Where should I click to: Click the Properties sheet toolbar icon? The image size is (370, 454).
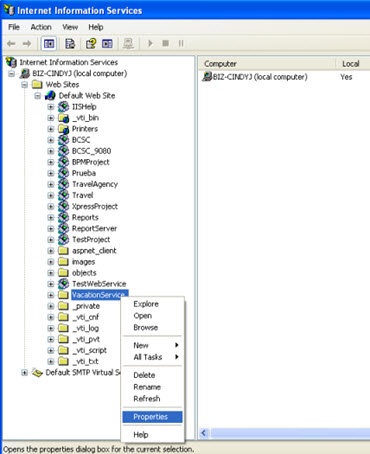coord(70,44)
